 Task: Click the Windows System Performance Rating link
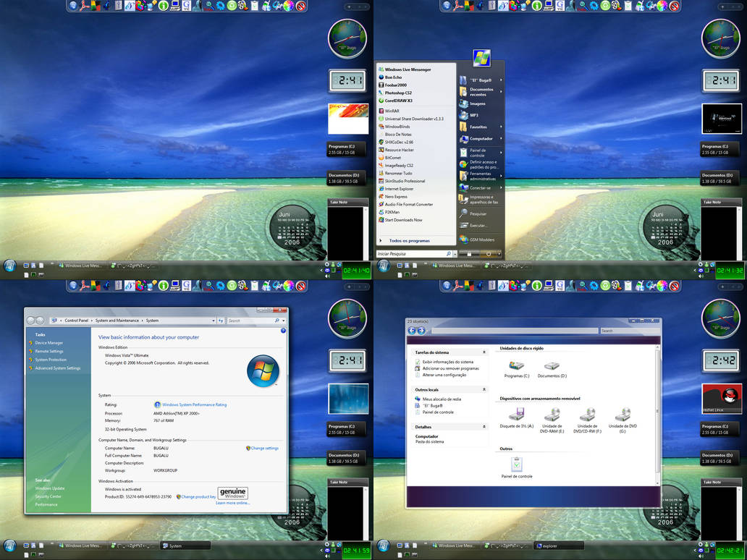pos(195,404)
